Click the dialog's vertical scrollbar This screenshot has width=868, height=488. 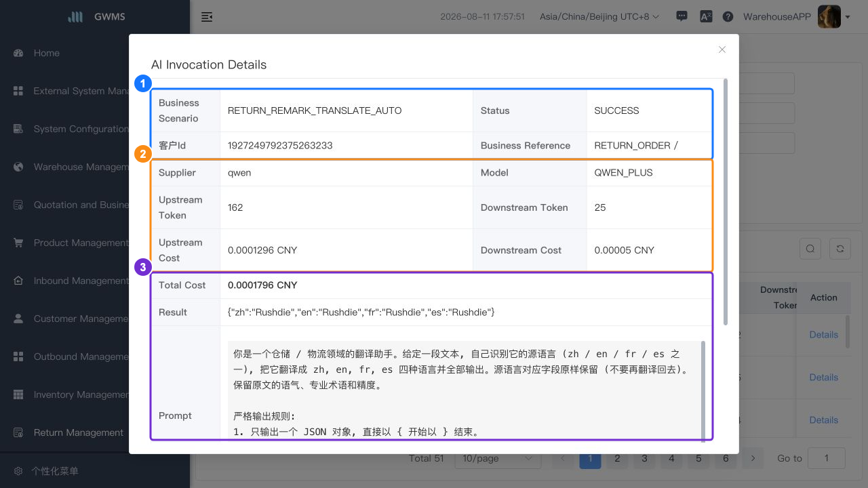726,201
